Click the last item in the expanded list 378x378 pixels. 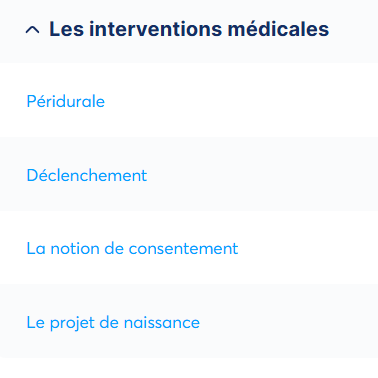pos(189,321)
